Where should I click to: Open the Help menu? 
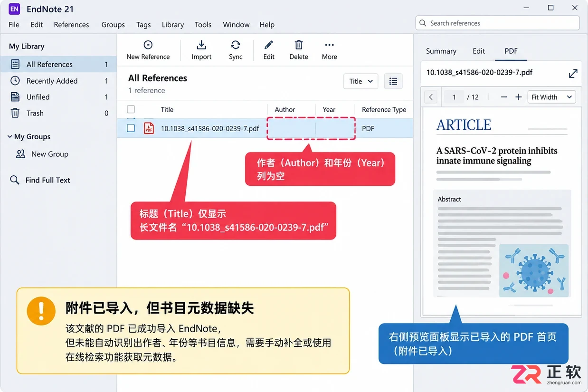pyautogui.click(x=267, y=25)
